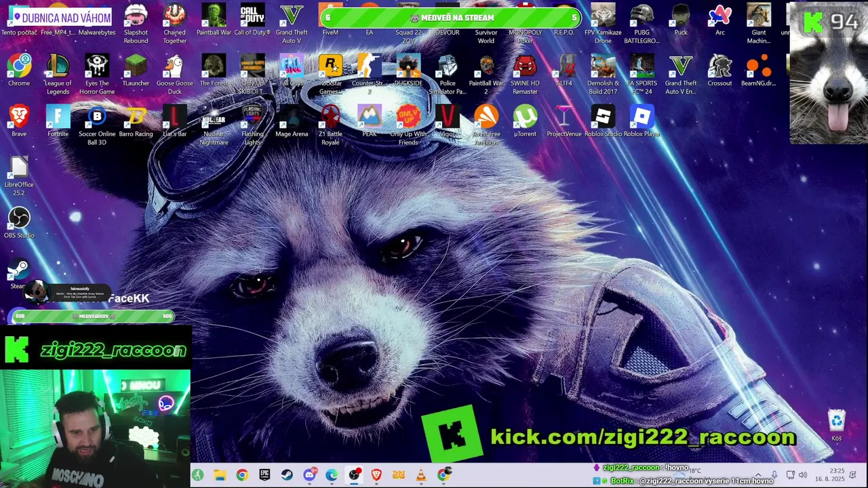Screen dimensions: 868x488
Task: Open the TLauncher Minecraft shortcut
Action: (x=136, y=70)
